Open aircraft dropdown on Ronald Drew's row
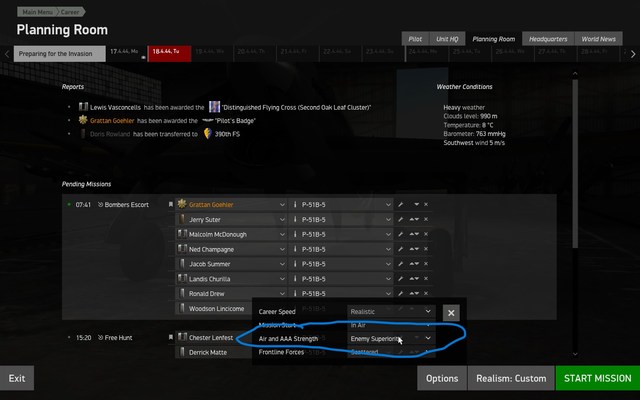This screenshot has height=400, width=640. click(x=388, y=293)
